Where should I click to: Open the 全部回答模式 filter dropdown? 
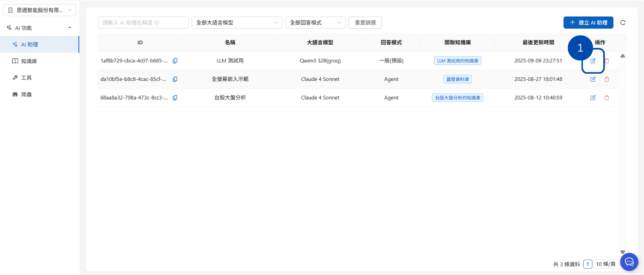coord(315,23)
